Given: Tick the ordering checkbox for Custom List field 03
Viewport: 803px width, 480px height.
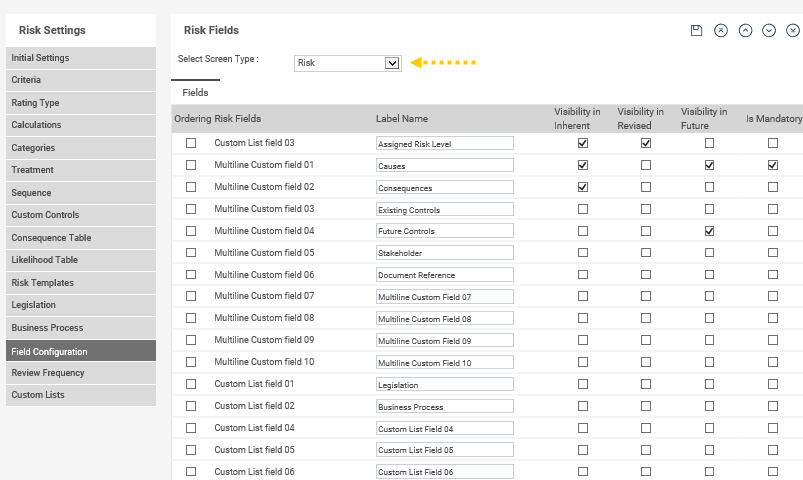Looking at the screenshot, I should click(x=191, y=143).
